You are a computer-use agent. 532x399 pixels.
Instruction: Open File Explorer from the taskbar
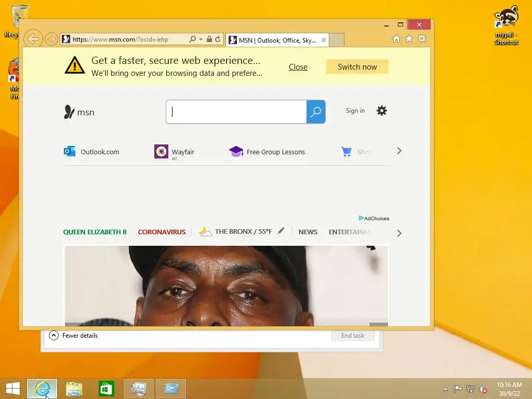point(74,389)
